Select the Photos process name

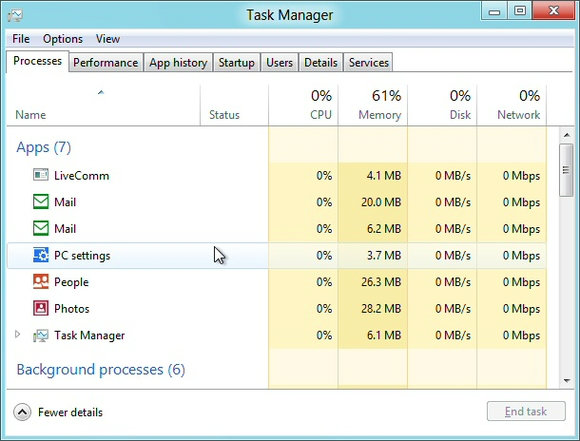72,309
